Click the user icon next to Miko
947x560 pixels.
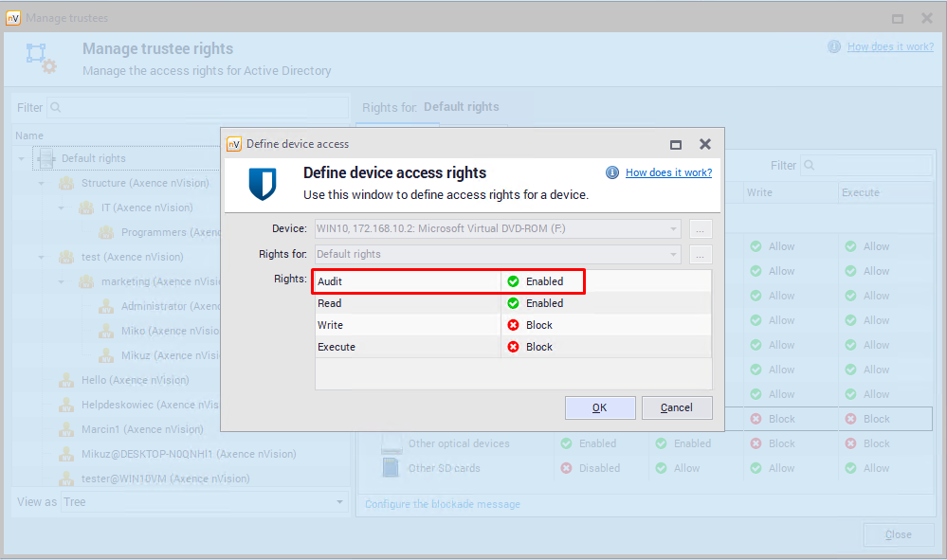pyautogui.click(x=106, y=331)
